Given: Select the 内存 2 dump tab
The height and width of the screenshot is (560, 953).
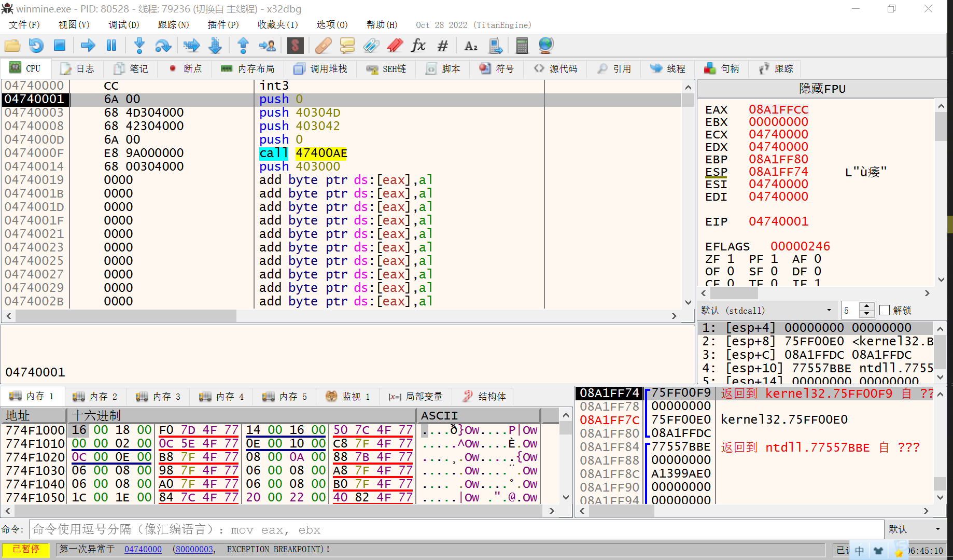Looking at the screenshot, I should [x=95, y=397].
